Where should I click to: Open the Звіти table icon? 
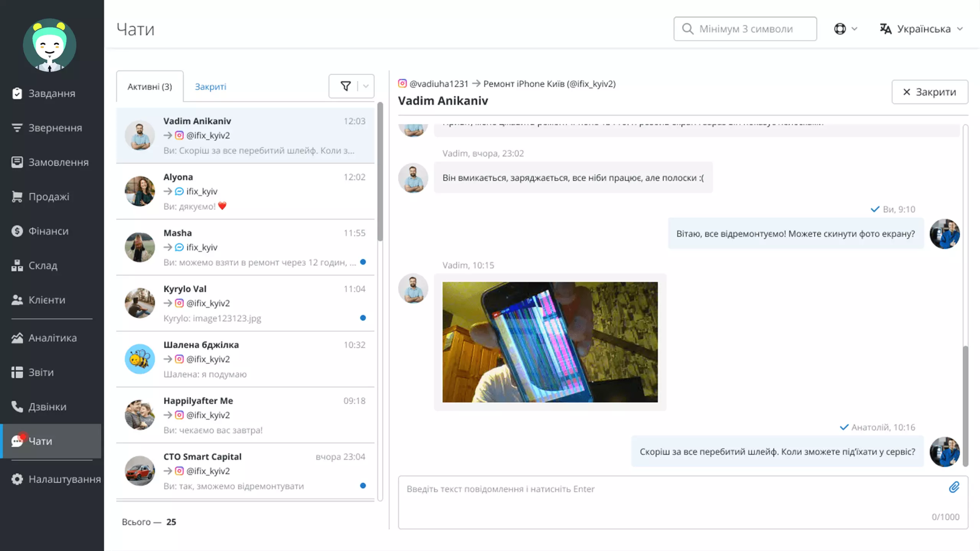[17, 372]
